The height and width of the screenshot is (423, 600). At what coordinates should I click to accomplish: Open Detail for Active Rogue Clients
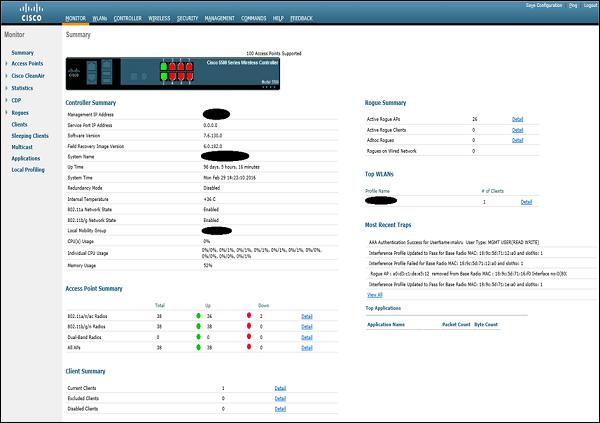point(517,130)
